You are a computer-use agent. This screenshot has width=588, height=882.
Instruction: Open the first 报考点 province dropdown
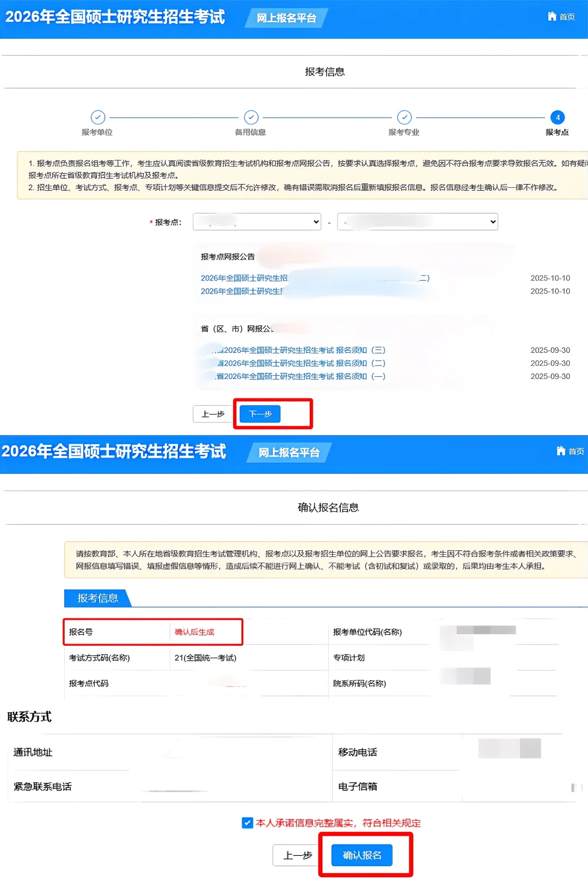(x=257, y=222)
